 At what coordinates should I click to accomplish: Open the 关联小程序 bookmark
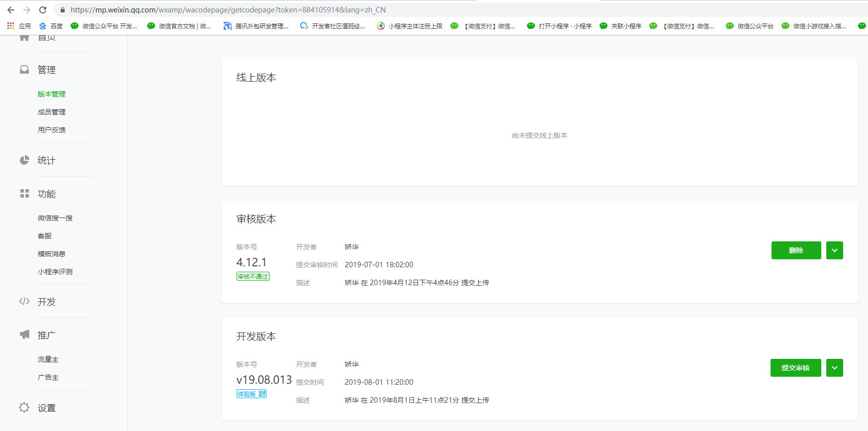click(x=621, y=26)
